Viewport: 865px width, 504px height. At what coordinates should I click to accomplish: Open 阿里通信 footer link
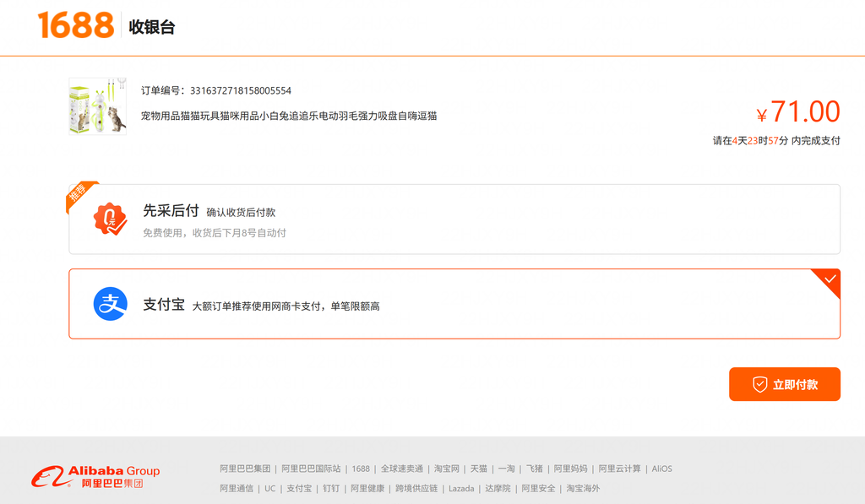pos(237,489)
